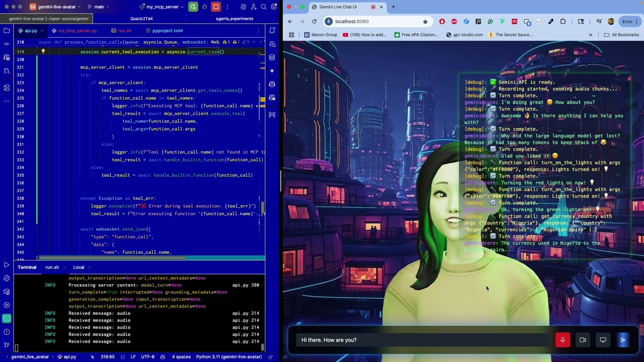This screenshot has width=644, height=362.
Task: Open the Problems tool window icon
Action: (x=7, y=332)
